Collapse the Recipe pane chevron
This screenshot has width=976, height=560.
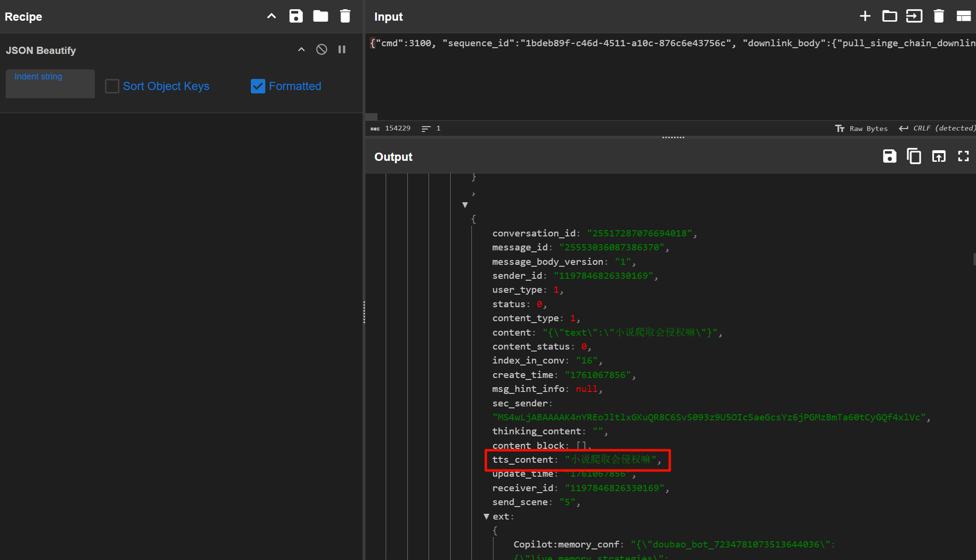point(272,16)
